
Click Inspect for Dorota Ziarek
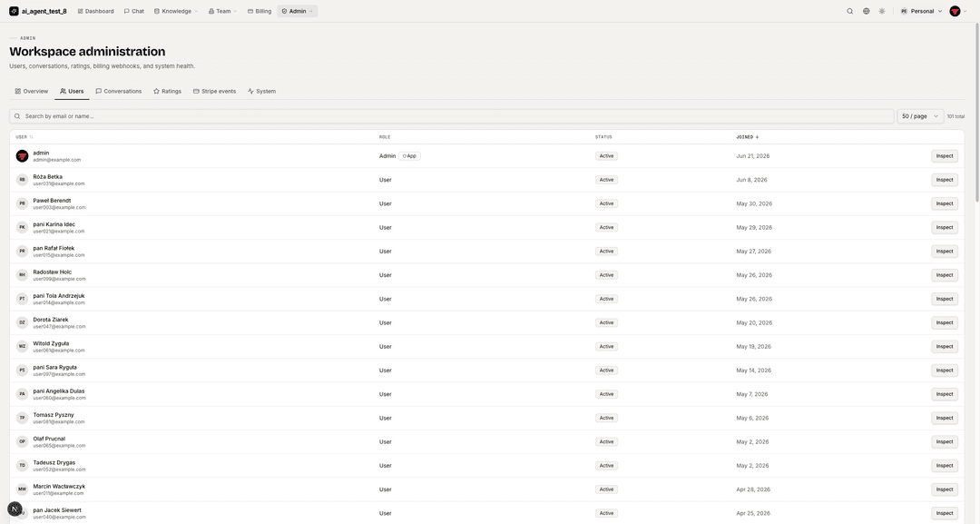(945, 322)
